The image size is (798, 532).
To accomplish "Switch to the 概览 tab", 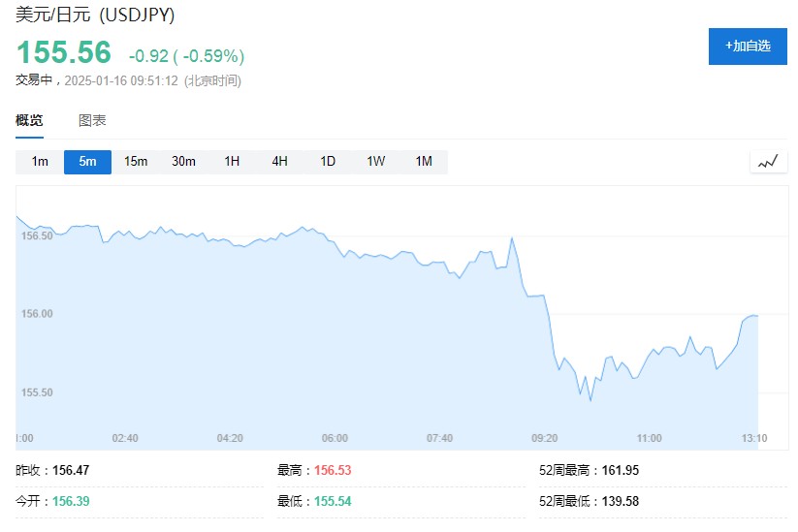I will (x=29, y=121).
